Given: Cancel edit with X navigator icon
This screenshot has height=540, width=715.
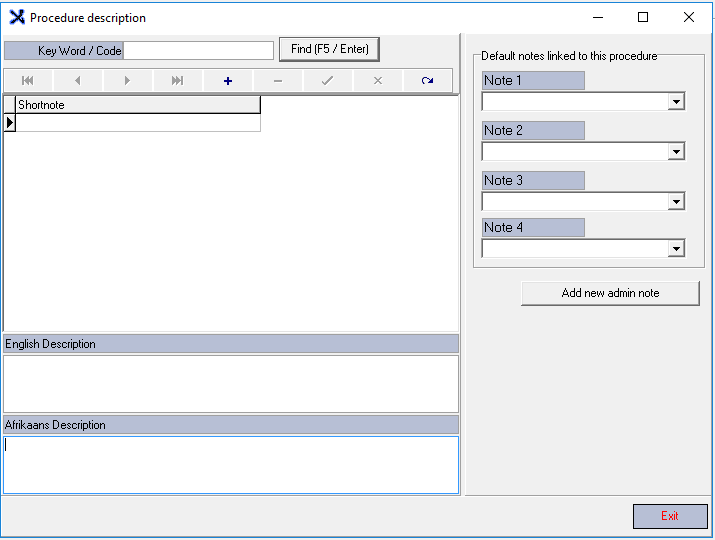Looking at the screenshot, I should pyautogui.click(x=378, y=81).
